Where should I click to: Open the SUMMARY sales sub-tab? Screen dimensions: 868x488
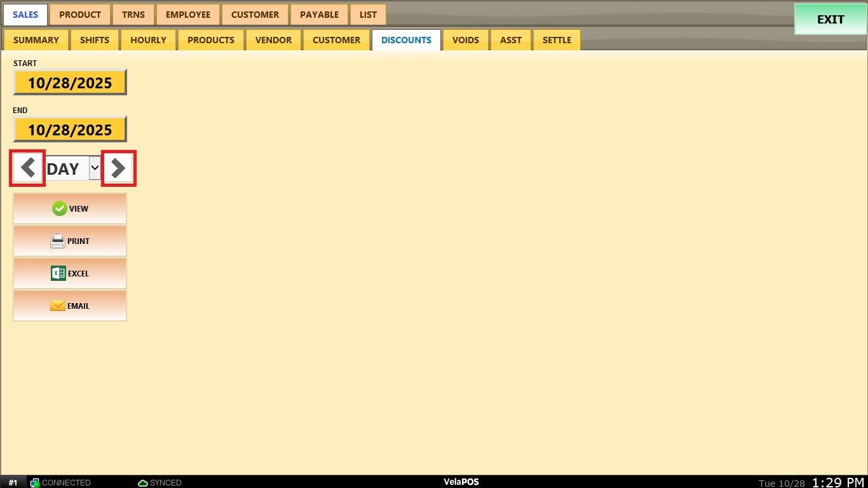coord(36,40)
